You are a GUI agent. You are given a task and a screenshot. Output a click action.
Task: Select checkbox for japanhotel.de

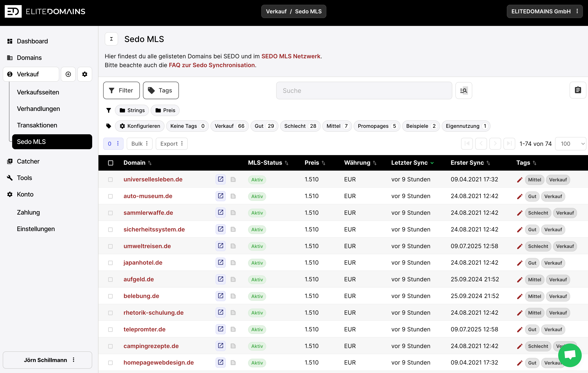point(110,263)
